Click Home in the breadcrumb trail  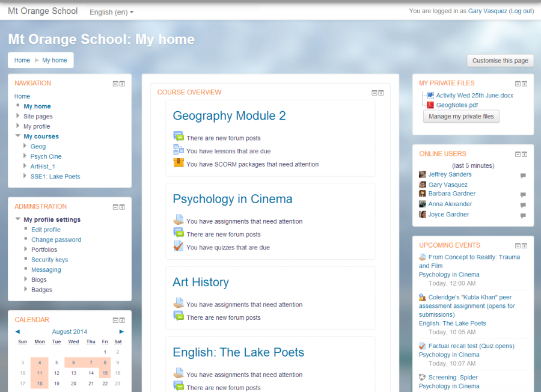coord(22,60)
